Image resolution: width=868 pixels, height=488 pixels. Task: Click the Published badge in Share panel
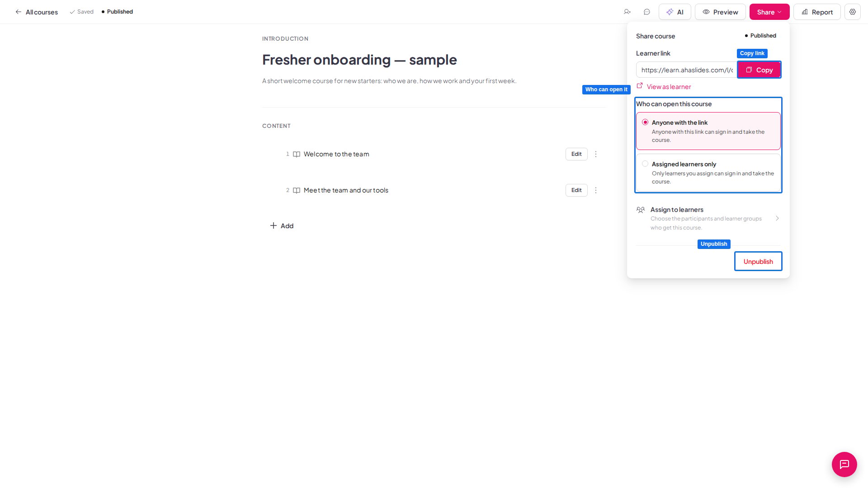click(760, 36)
